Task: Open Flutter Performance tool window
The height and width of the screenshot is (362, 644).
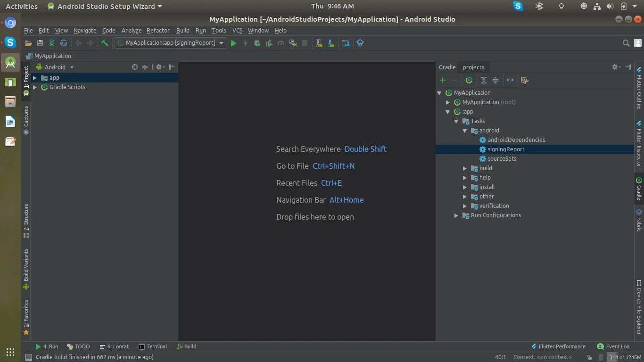Action: 558,346
